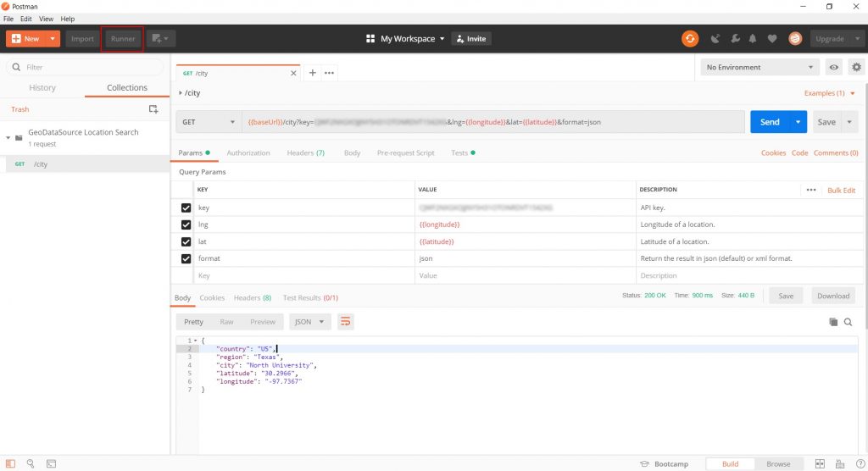Open the Pre-request Script tab
Image resolution: width=868 pixels, height=471 pixels.
tap(406, 152)
